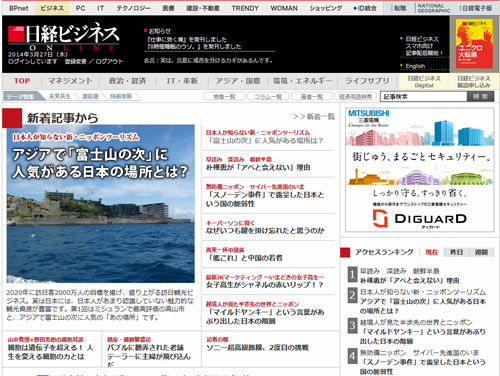Click the 技術革新 theme link
Viewport: 500px width, 376px height.
point(121,96)
